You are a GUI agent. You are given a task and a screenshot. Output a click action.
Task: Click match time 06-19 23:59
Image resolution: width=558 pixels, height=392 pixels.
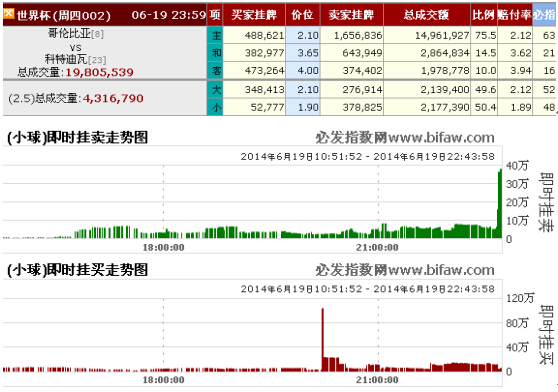click(169, 15)
